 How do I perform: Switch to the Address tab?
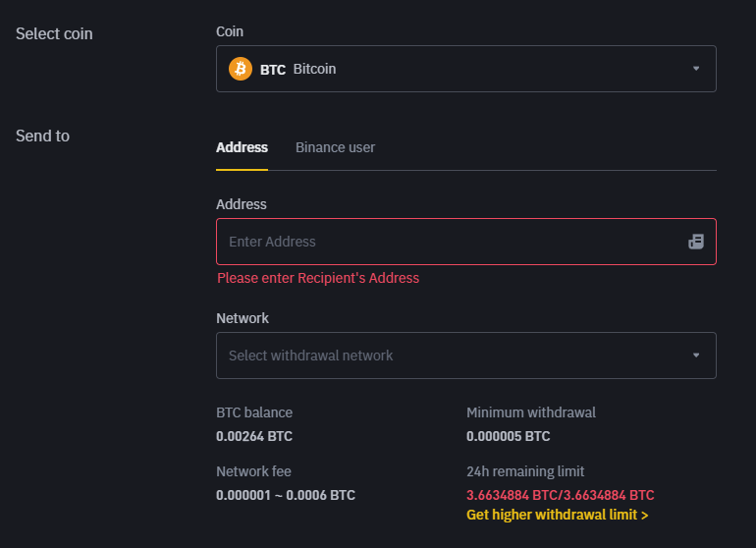[x=242, y=147]
